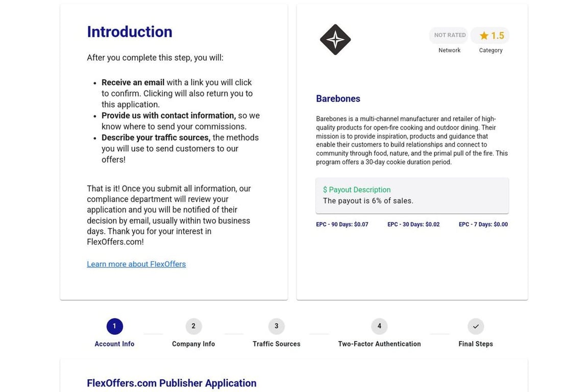588x392 pixels.
Task: Click the Final Steps checkmark icon
Action: click(x=476, y=326)
